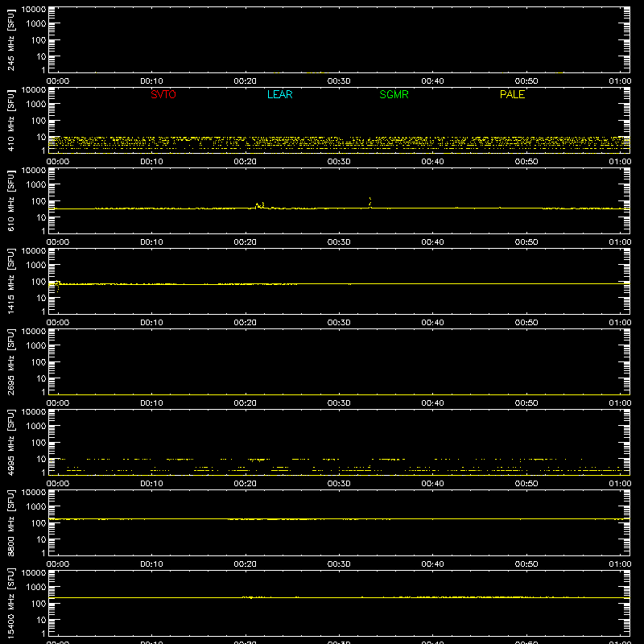Click 00:40 time label under 610 MHz panel
The width and height of the screenshot is (644, 644).
(x=432, y=242)
